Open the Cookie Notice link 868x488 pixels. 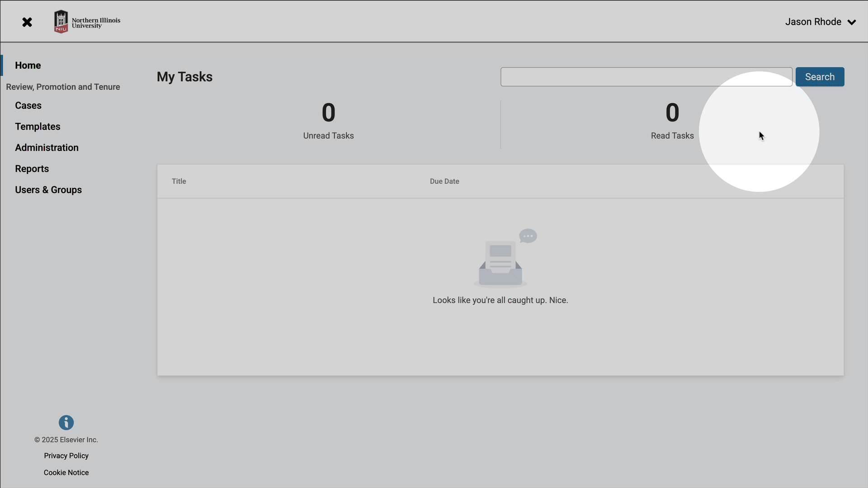point(66,472)
